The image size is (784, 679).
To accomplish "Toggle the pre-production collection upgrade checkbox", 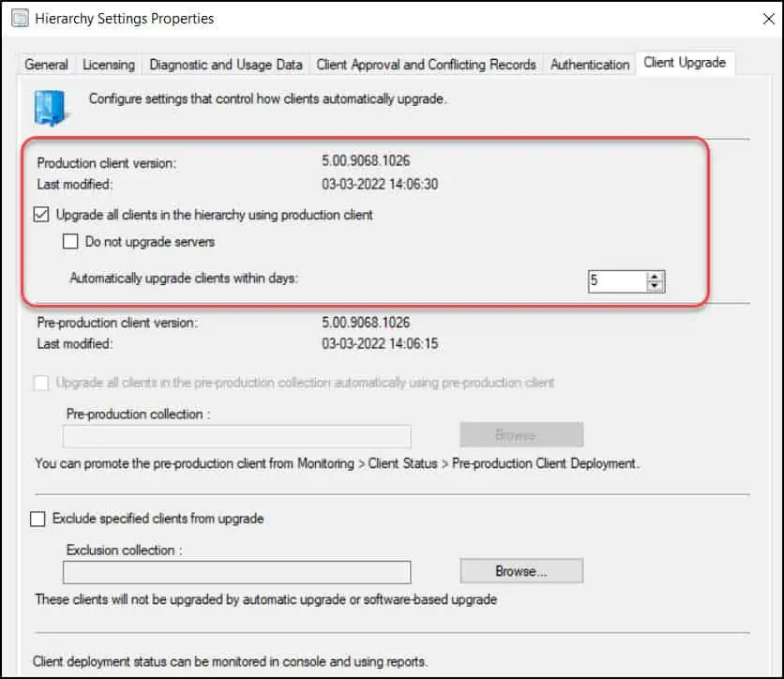I will tap(41, 383).
